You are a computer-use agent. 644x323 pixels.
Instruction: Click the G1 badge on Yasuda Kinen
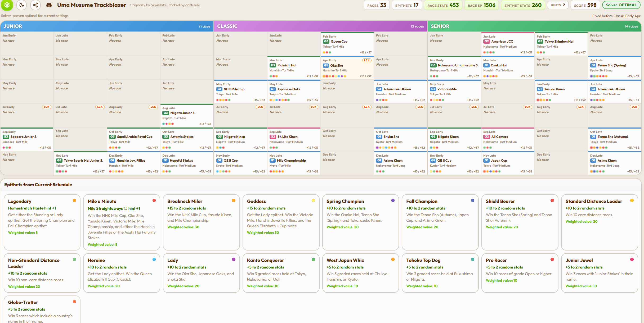[x=540, y=89]
